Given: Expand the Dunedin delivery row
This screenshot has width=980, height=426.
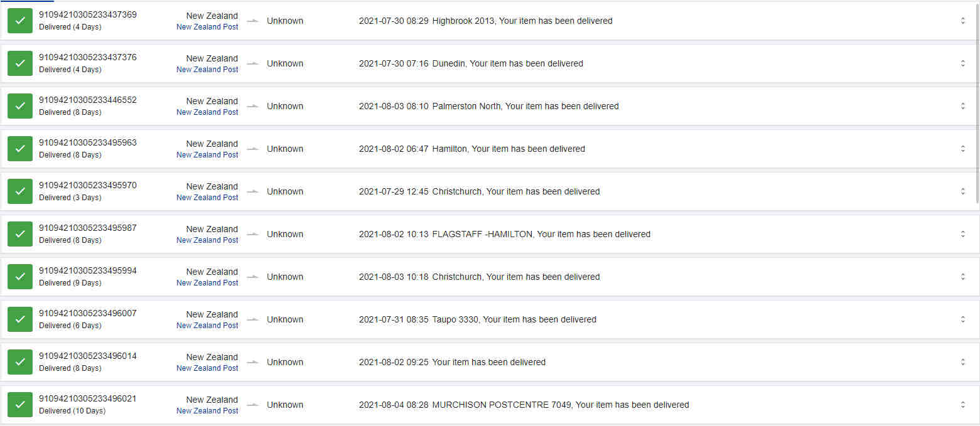Looking at the screenshot, I should [962, 63].
